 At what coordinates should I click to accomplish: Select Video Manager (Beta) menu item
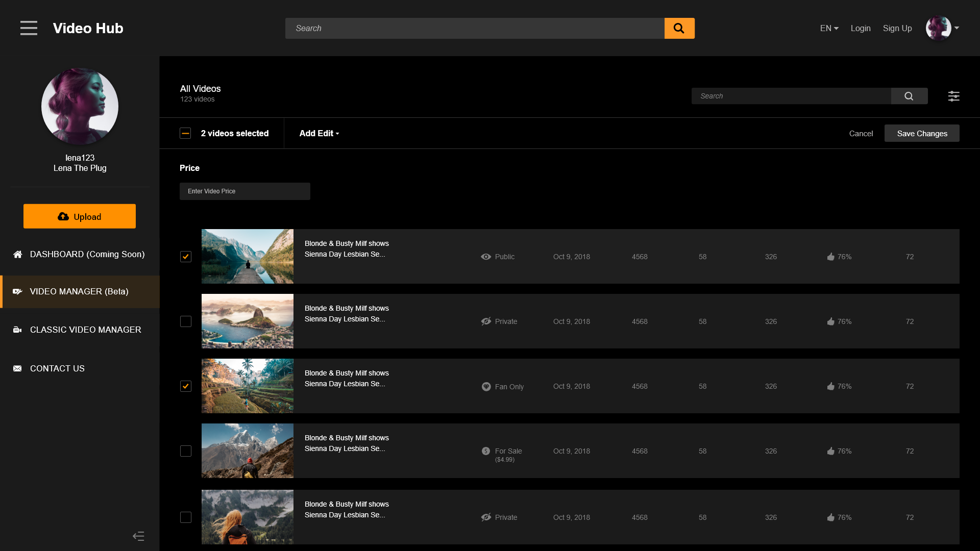80,291
